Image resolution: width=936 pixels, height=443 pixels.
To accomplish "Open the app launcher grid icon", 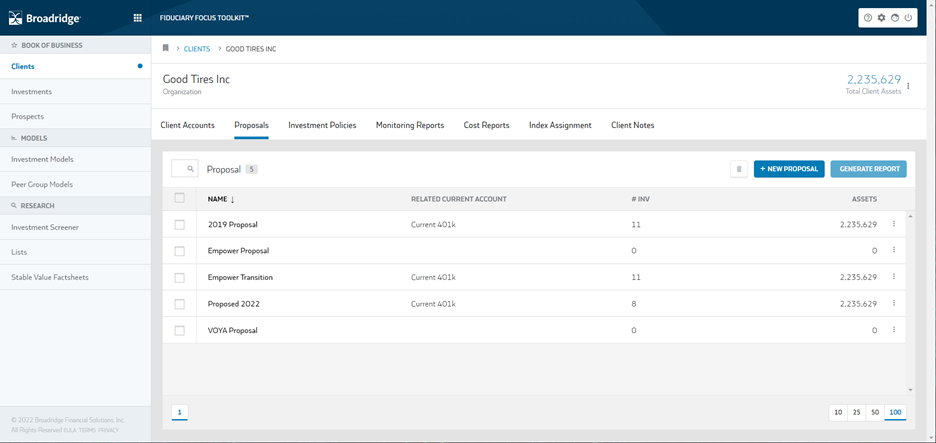I will (137, 18).
